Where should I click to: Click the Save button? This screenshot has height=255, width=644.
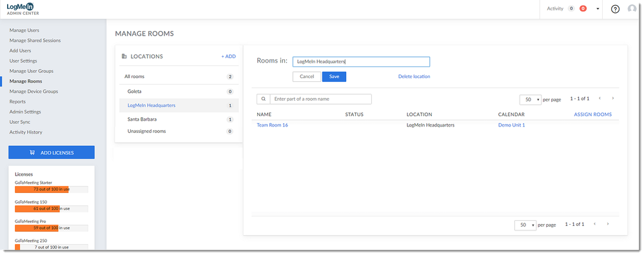click(x=334, y=76)
